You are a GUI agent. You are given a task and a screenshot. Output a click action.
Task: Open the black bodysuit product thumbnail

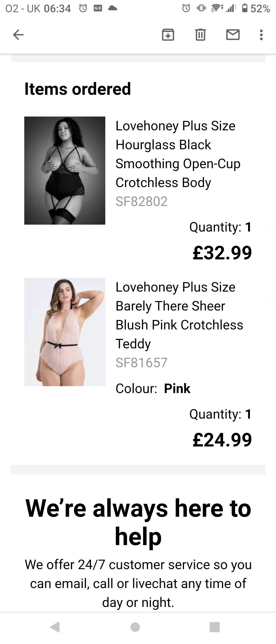click(x=65, y=170)
